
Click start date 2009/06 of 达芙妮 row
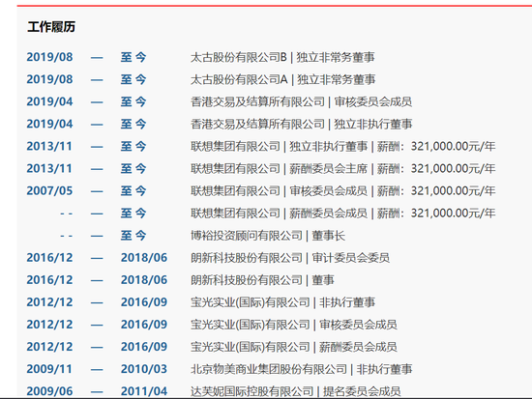pos(49,391)
